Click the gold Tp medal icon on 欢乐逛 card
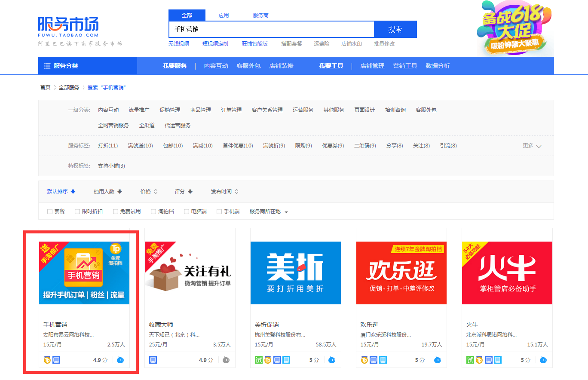 point(364,360)
